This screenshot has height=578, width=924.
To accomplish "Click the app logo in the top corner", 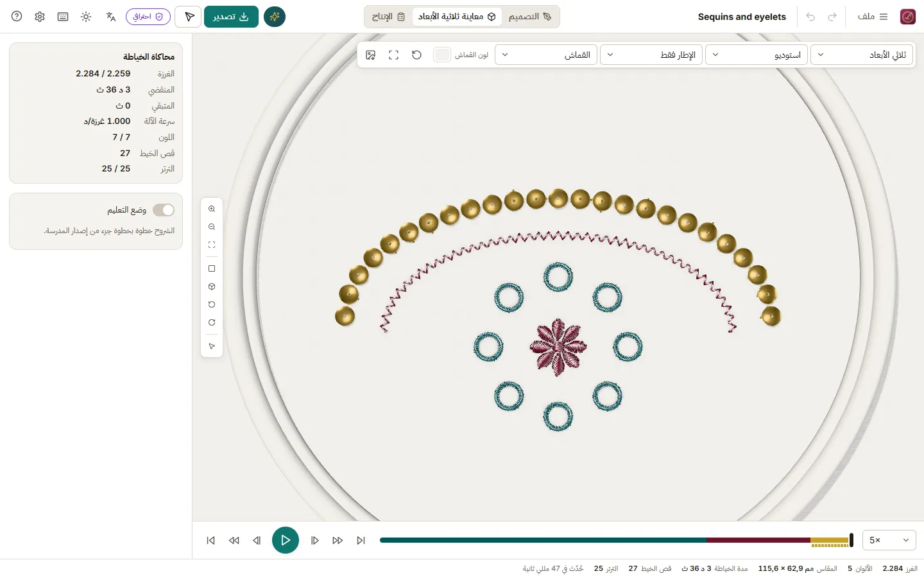I will click(x=907, y=17).
